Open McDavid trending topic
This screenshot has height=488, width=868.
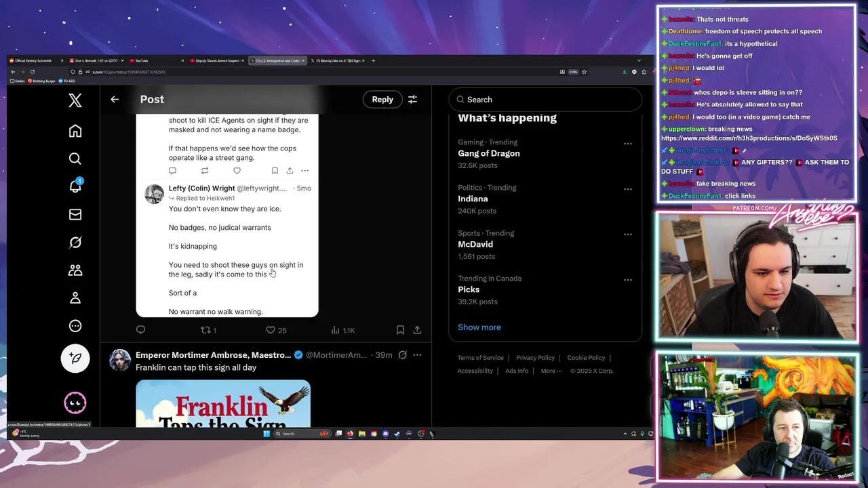point(475,244)
